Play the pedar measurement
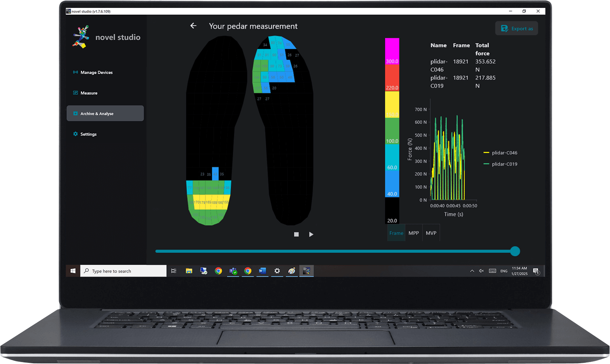Image resolution: width=610 pixels, height=364 pixels. [311, 234]
